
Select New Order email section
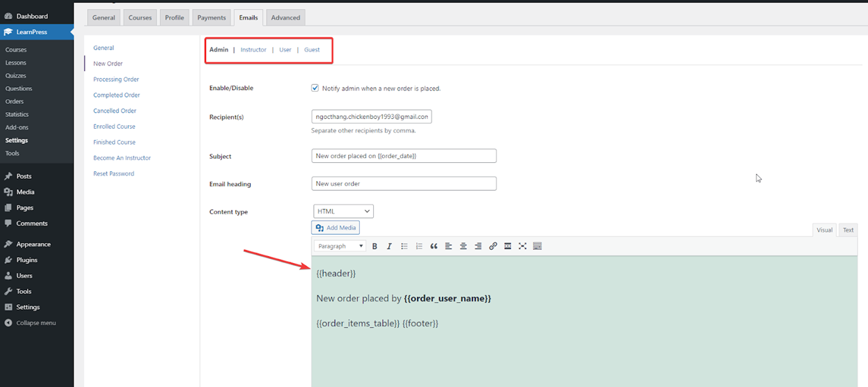tap(108, 63)
